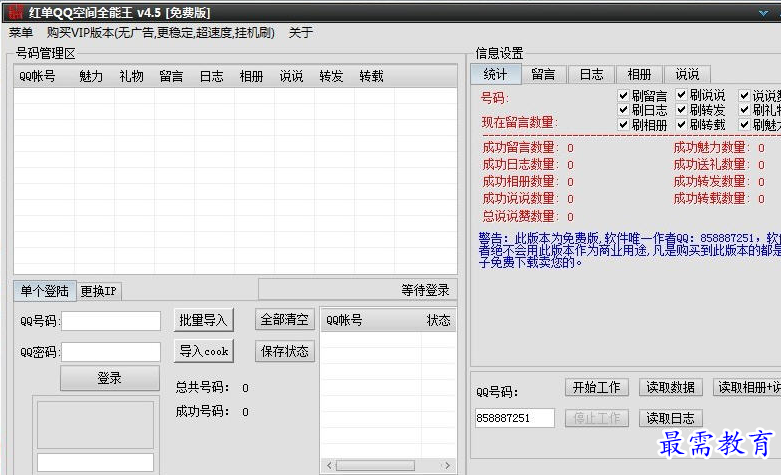The image size is (781, 475).
Task: Click the 读取日志 button
Action: pos(670,418)
